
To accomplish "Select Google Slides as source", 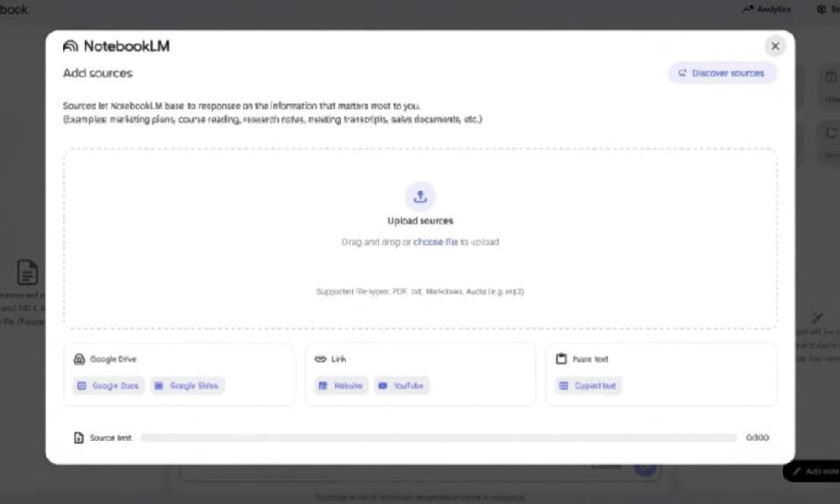I will (x=187, y=386).
